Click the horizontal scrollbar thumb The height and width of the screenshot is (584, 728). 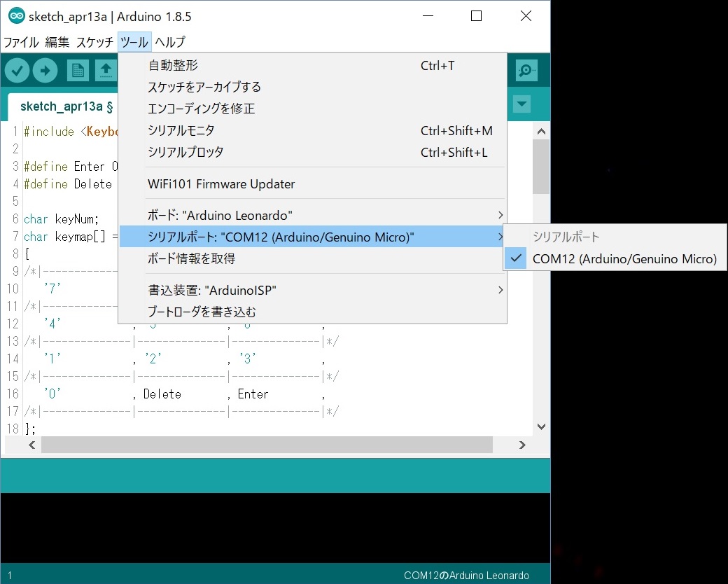(267, 445)
